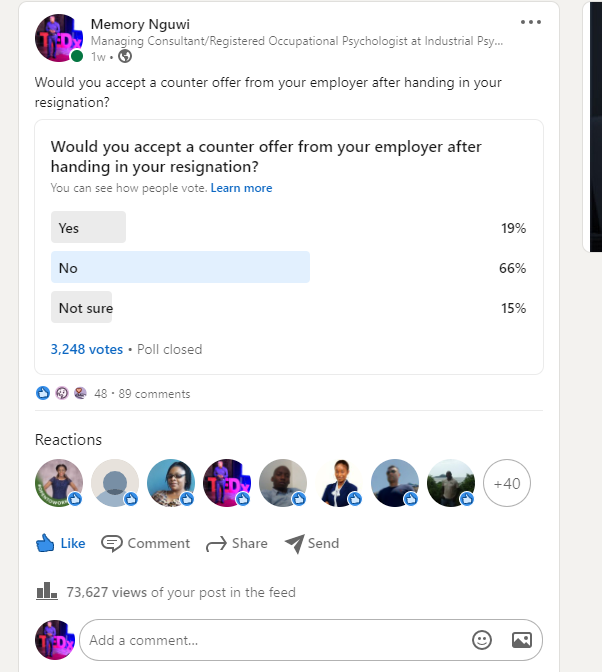This screenshot has height=672, width=602.
Task: Expand the +40 more reactions circle
Action: pyautogui.click(x=507, y=483)
